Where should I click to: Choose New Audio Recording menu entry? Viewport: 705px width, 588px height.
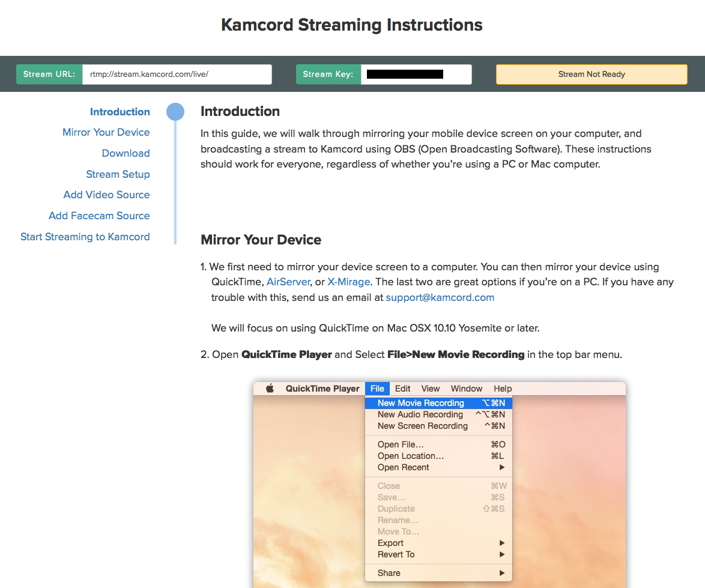(x=438, y=414)
